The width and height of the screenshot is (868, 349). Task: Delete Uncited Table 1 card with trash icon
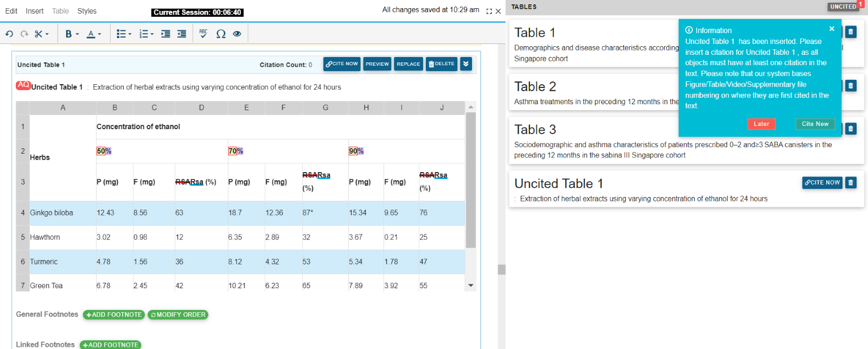point(851,183)
